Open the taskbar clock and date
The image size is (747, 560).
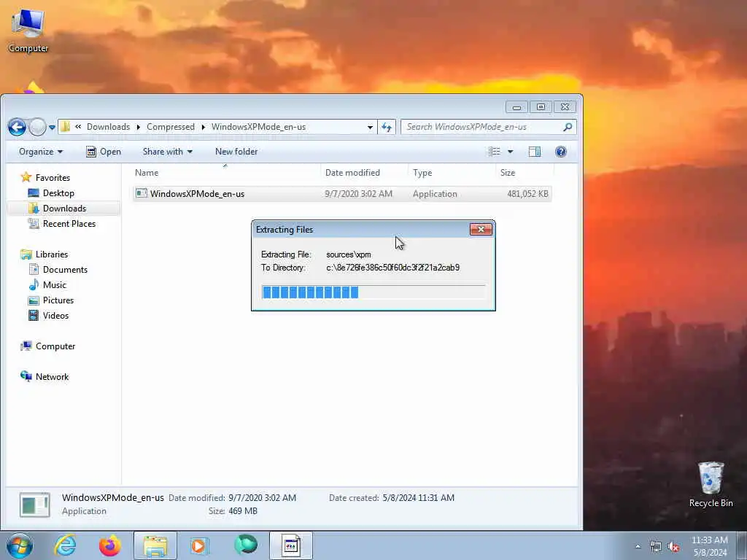tap(709, 546)
